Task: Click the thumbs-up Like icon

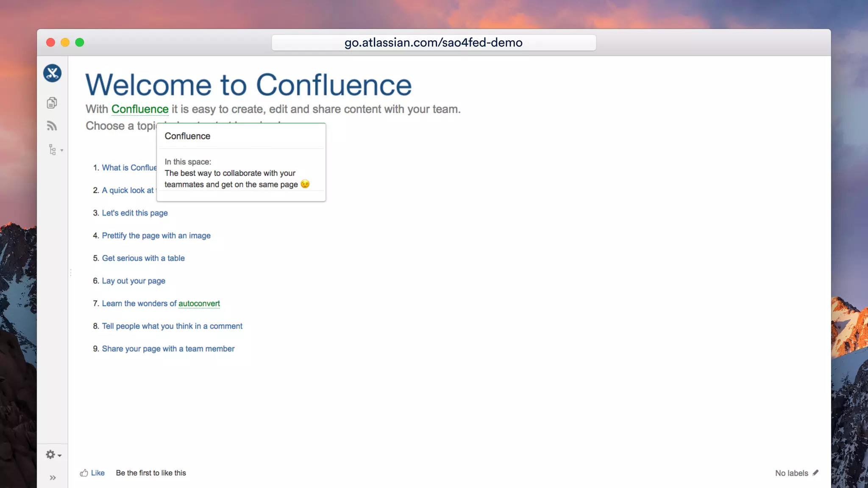Action: (x=84, y=473)
